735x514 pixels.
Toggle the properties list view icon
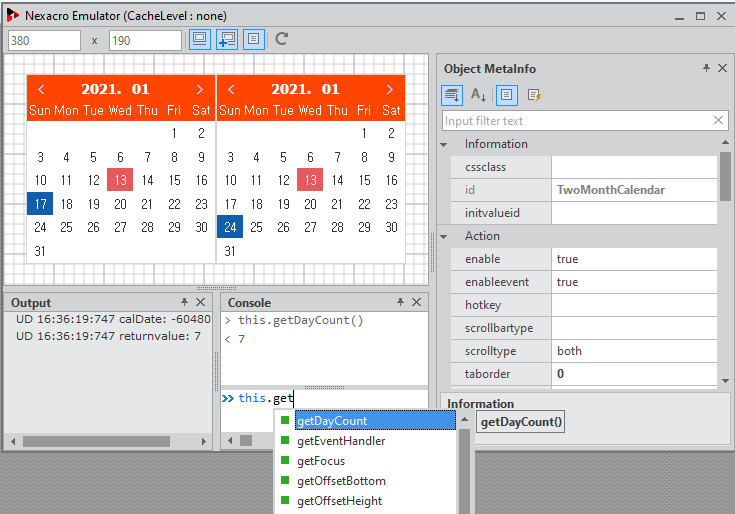[507, 95]
